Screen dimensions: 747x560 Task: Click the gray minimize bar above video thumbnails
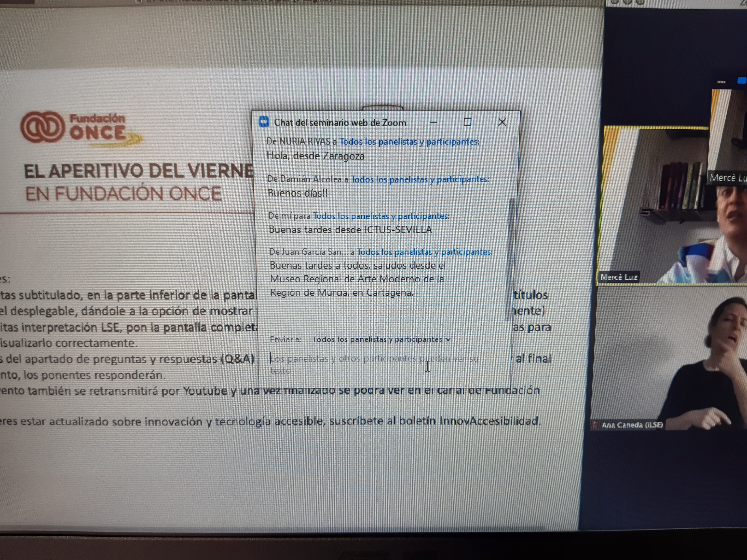click(x=721, y=82)
